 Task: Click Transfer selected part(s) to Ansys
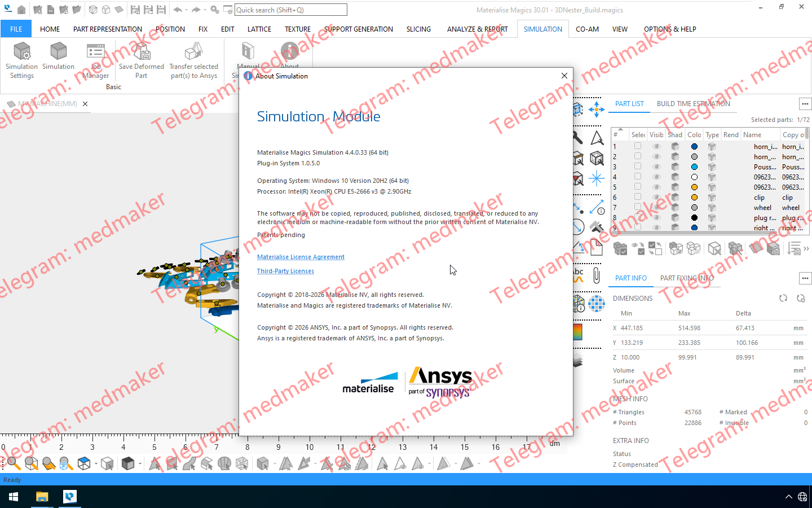[193, 60]
